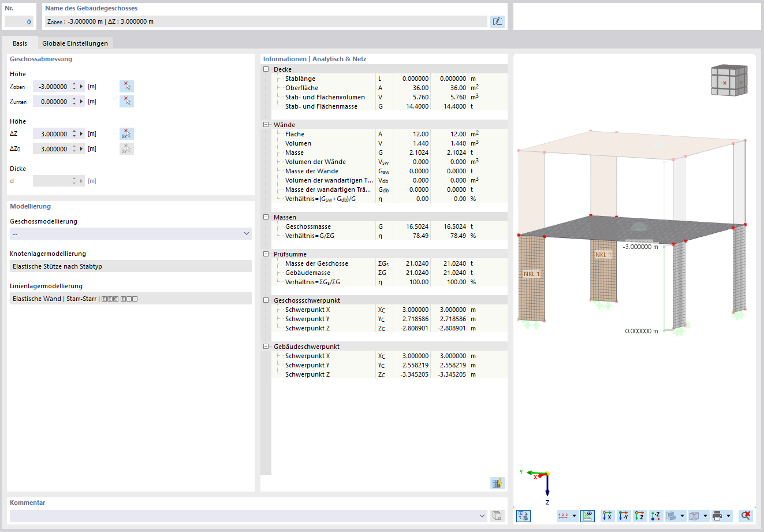This screenshot has height=532, width=764.
Task: Click the wireframe box view icon
Action: [x=695, y=516]
